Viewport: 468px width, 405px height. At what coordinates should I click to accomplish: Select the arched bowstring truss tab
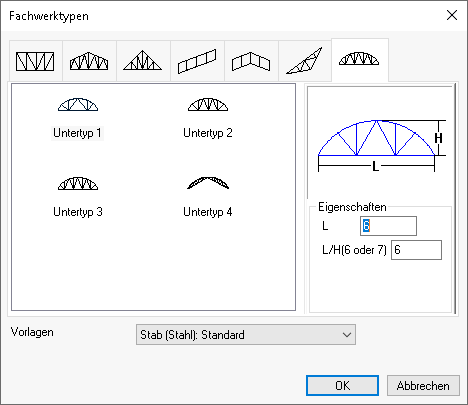pyautogui.click(x=360, y=60)
